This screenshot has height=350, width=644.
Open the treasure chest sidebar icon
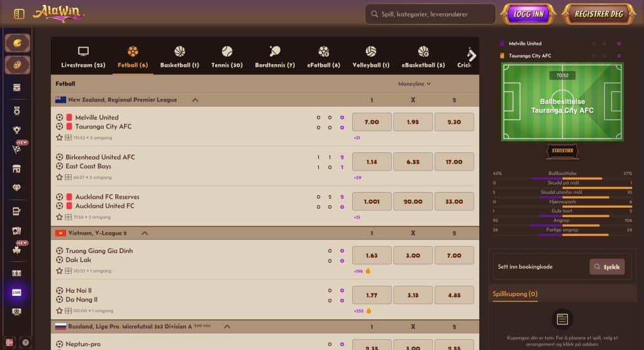(17, 87)
